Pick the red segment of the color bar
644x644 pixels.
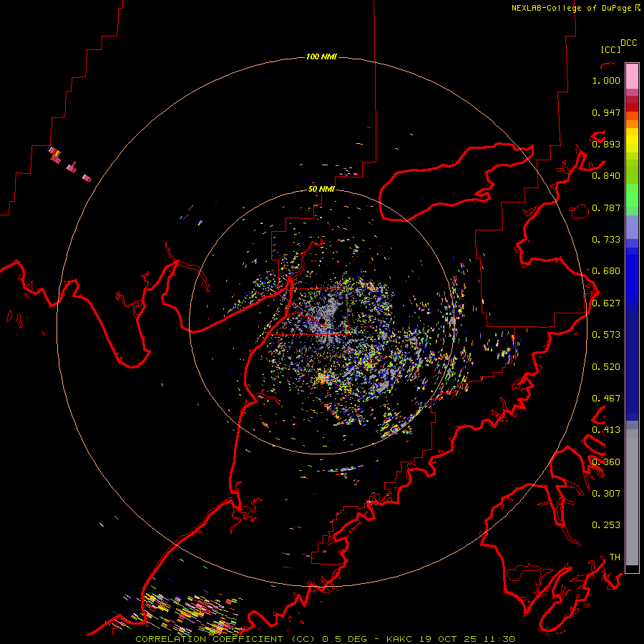coord(632,107)
